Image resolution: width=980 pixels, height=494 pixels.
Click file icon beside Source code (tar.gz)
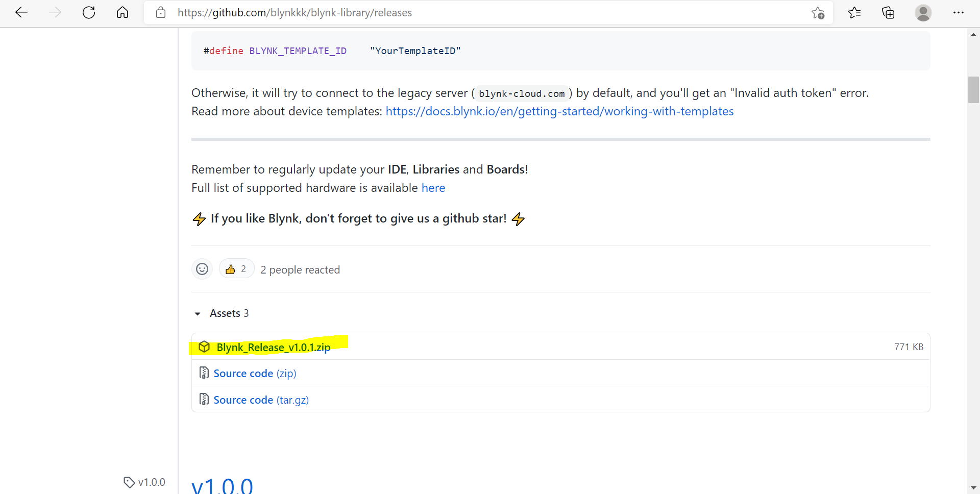click(204, 400)
